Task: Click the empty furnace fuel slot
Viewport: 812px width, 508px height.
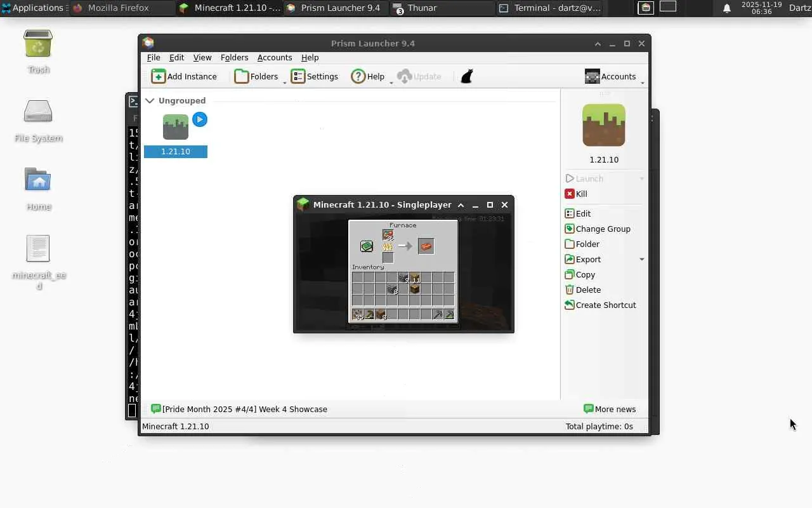Action: (x=388, y=258)
